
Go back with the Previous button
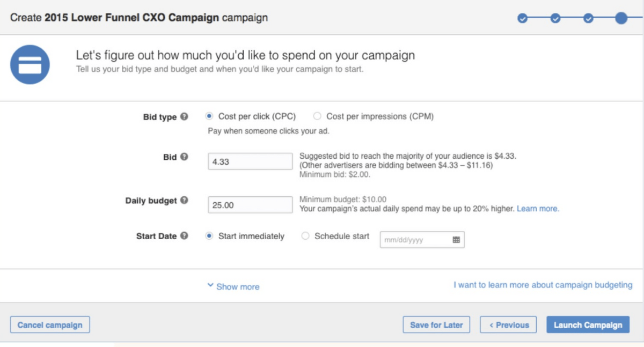[509, 325]
